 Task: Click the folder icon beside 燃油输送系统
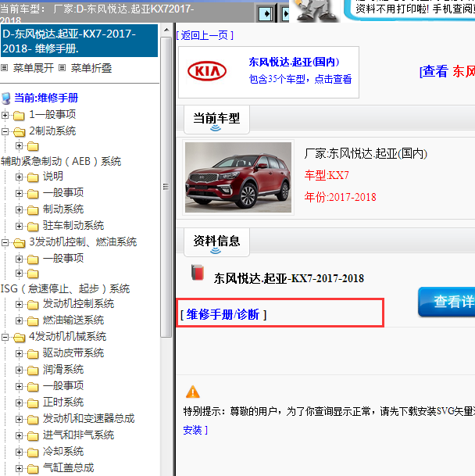coord(33,321)
